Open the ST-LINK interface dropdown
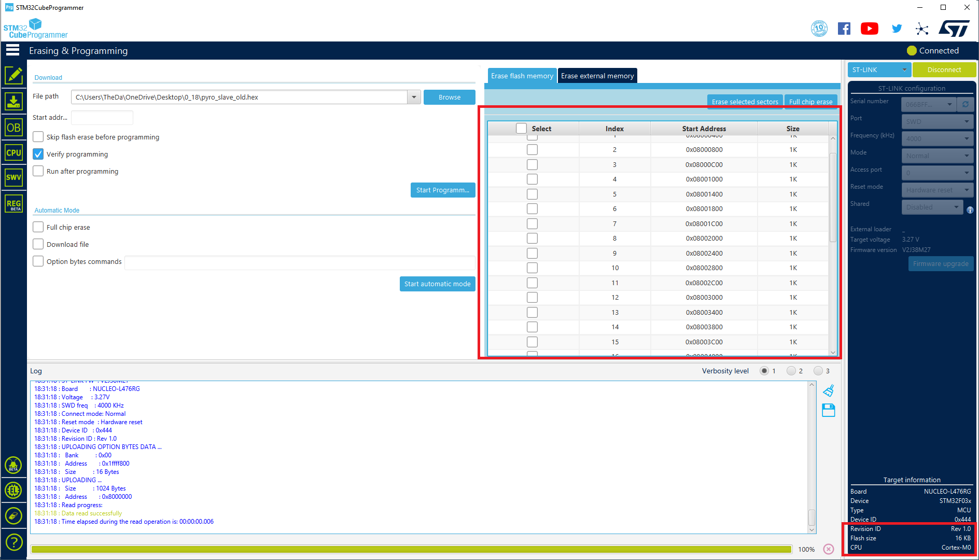The width and height of the screenshot is (979, 560). (879, 69)
